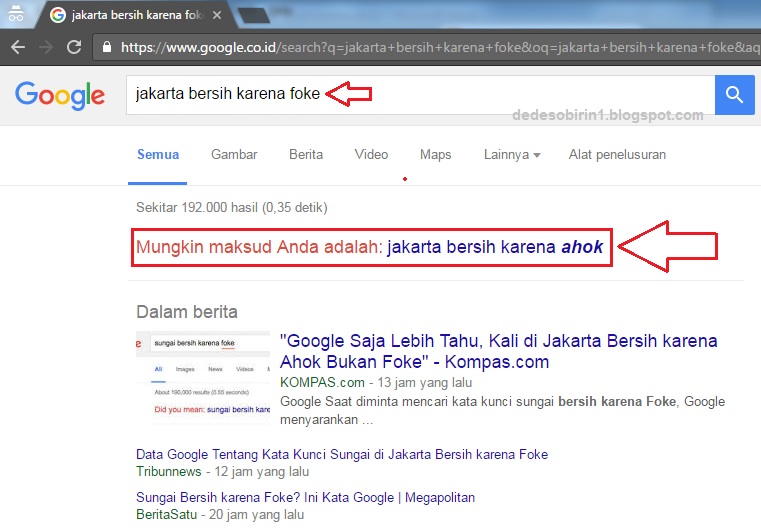Click the blue magnifier search button
Viewport: 761px width, 532px height.
point(734,95)
